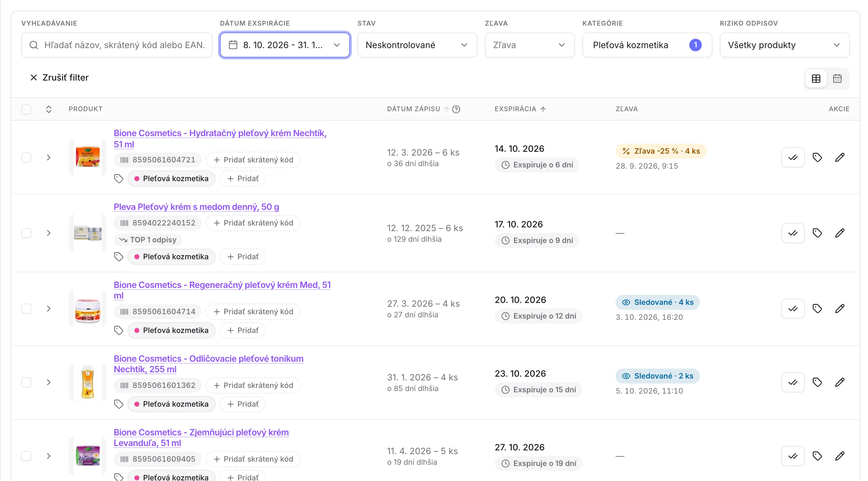Open the expiration date range picker
This screenshot has height=481, width=868.
coord(285,45)
